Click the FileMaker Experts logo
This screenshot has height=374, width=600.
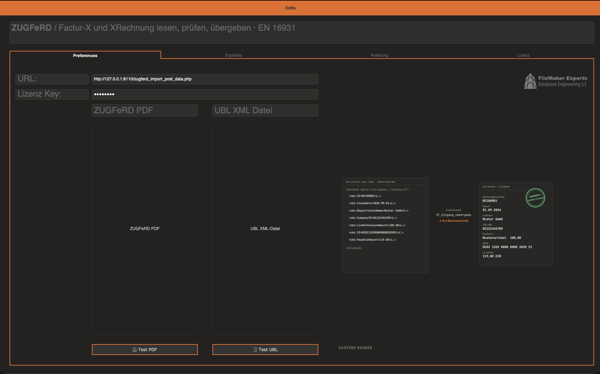(555, 81)
